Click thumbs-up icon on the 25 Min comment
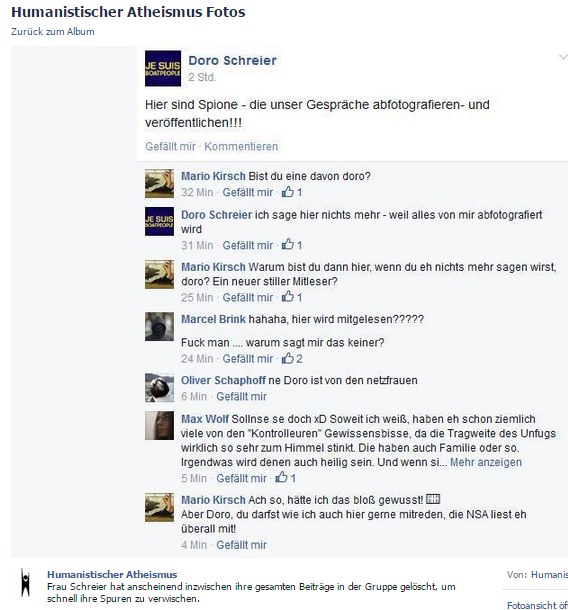Screen dimensions: 568x610 [x=288, y=297]
